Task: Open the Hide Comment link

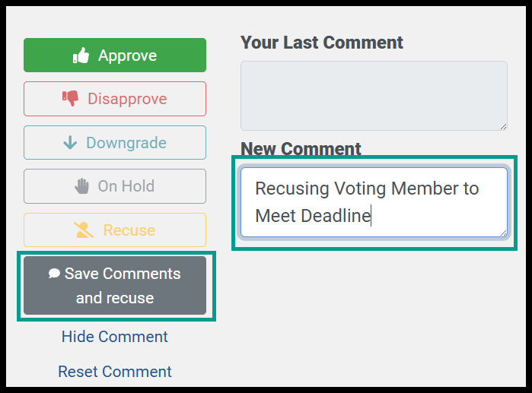Action: pyautogui.click(x=115, y=337)
